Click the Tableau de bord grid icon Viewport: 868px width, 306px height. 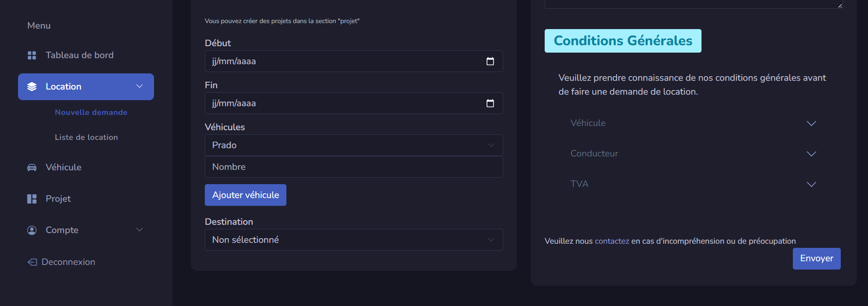(32, 55)
